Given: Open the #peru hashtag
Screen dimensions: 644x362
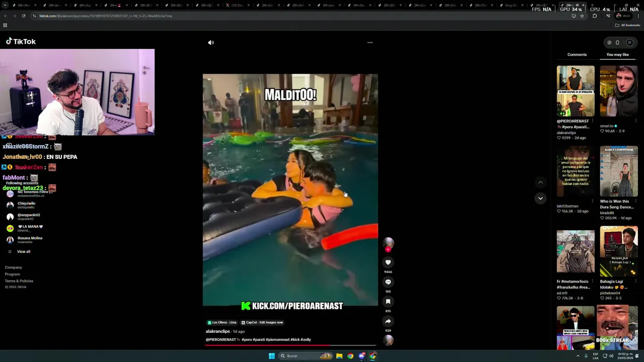Looking at the screenshot, I should tap(247, 339).
